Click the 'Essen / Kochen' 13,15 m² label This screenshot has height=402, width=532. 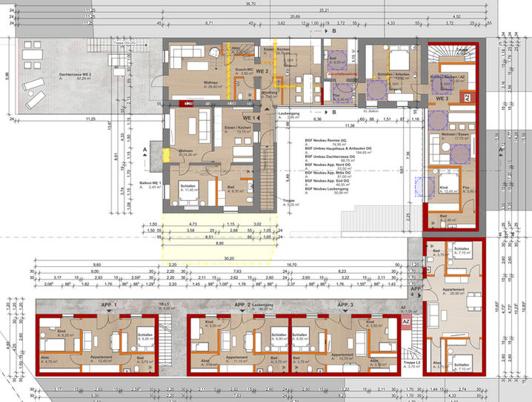point(238,128)
